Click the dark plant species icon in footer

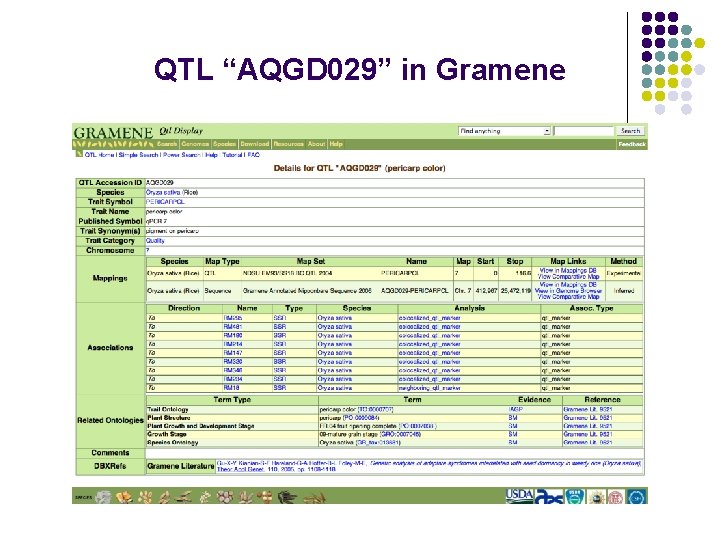[x=287, y=497]
